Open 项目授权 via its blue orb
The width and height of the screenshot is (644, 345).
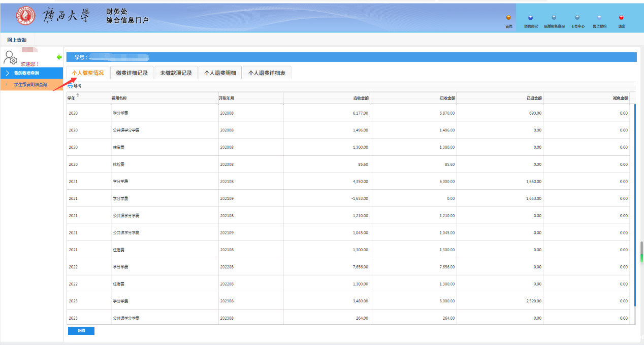pos(531,18)
